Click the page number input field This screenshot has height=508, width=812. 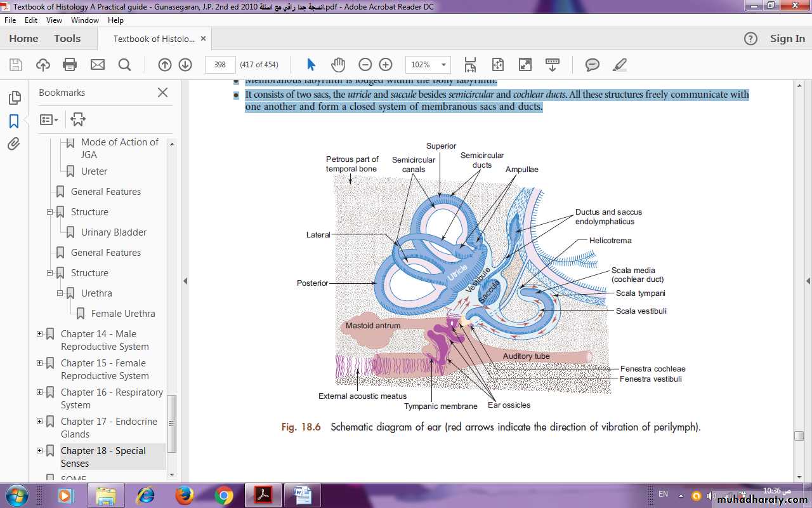tap(220, 64)
